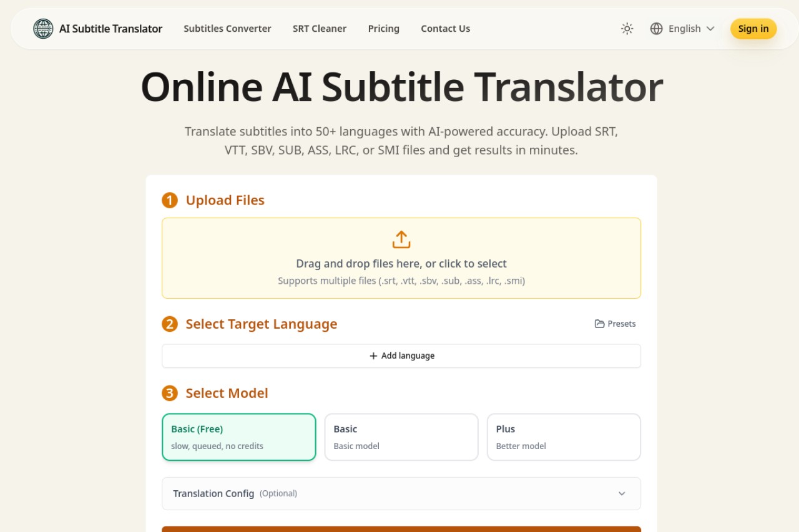The image size is (799, 532).
Task: Click the drag and drop upload area
Action: [401, 258]
